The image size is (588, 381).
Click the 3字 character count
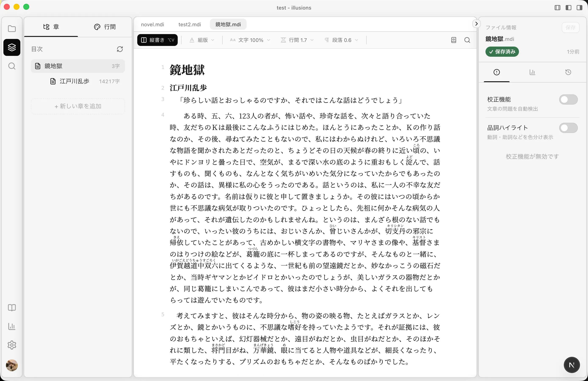click(x=116, y=66)
